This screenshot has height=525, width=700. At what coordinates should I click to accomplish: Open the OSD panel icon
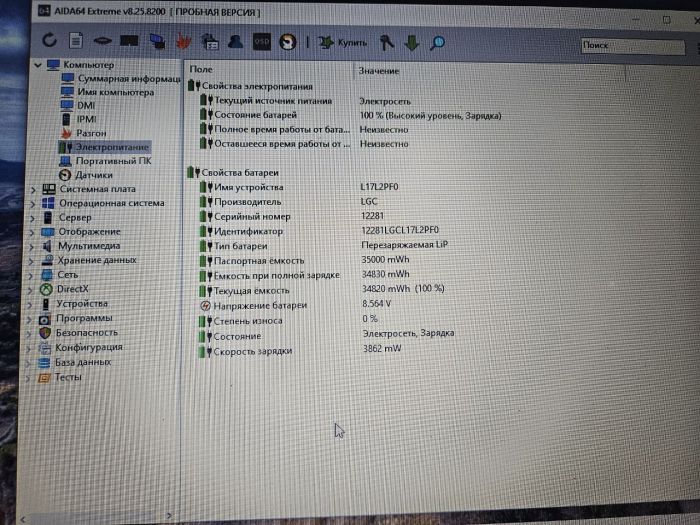[x=262, y=42]
